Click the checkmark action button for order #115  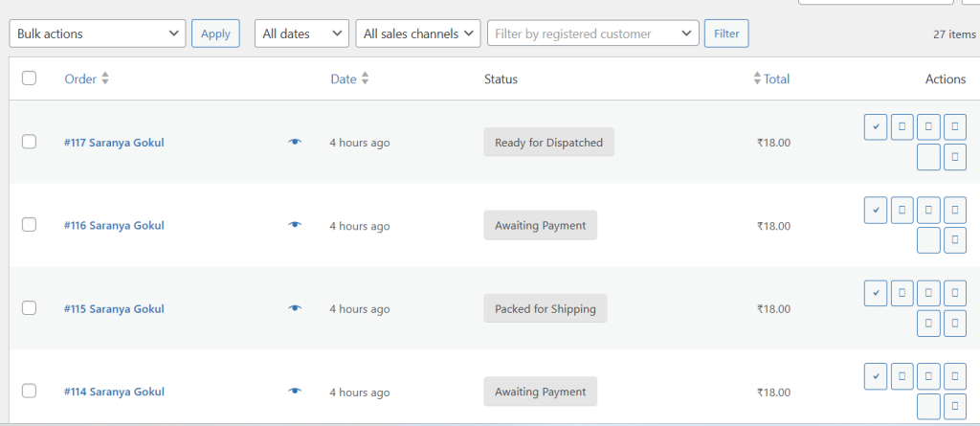[x=875, y=291]
